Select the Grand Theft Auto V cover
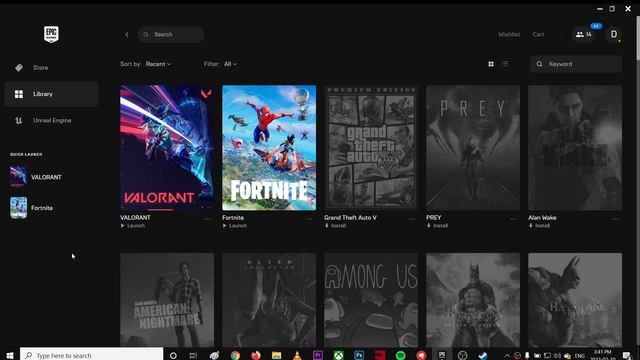Viewport: 640px width, 360px height. click(371, 148)
